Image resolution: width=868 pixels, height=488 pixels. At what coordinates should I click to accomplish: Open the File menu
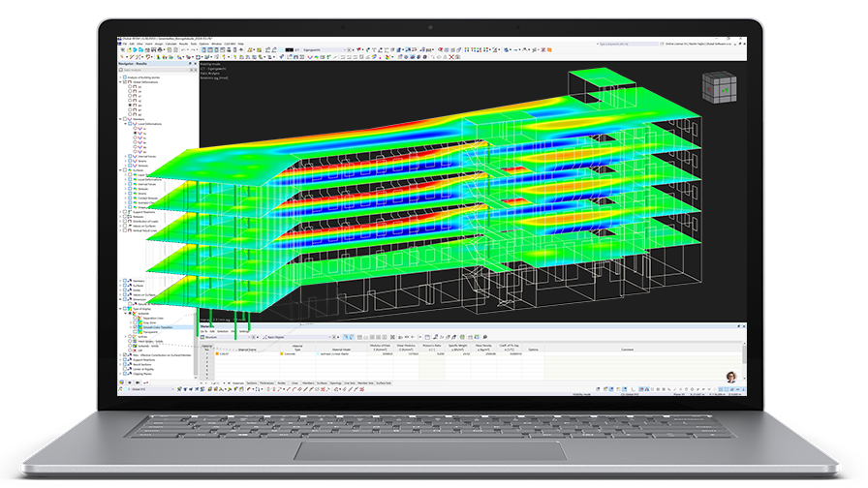pos(125,44)
